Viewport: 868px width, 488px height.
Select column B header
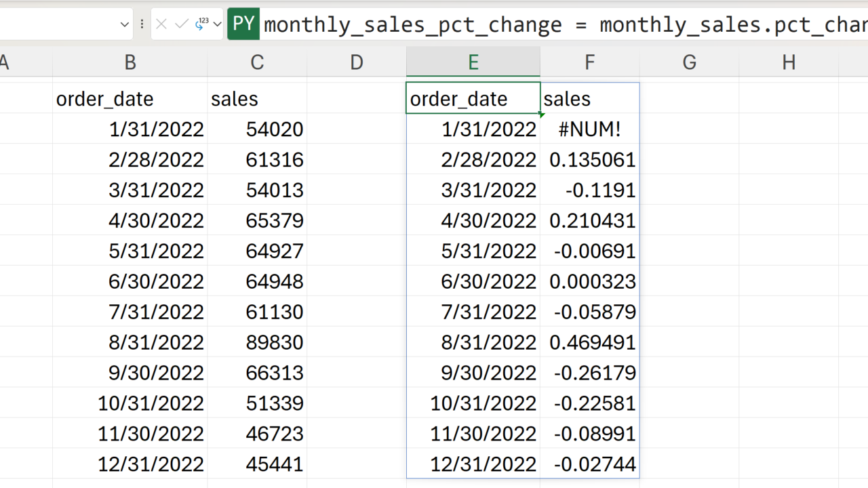(x=130, y=62)
